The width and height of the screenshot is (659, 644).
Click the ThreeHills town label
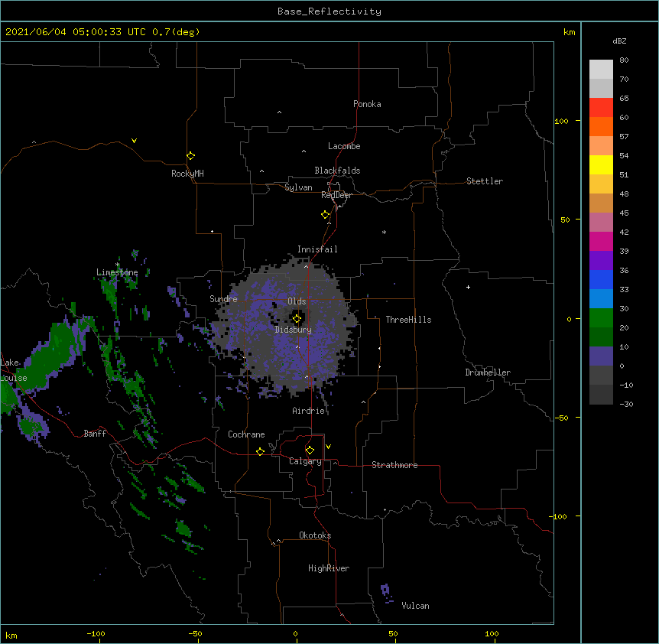tap(408, 320)
